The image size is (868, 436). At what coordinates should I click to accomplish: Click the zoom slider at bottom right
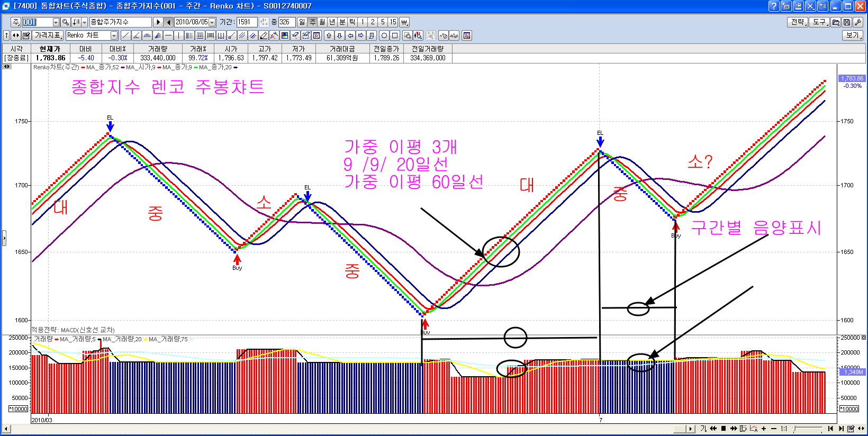click(807, 429)
